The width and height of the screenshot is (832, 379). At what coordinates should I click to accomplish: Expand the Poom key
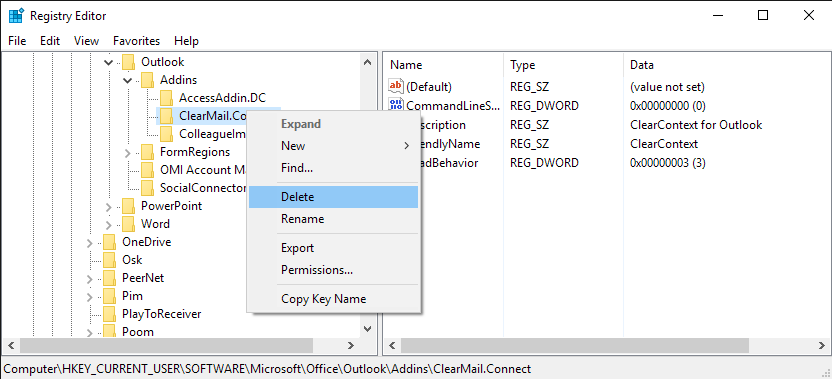[89, 333]
